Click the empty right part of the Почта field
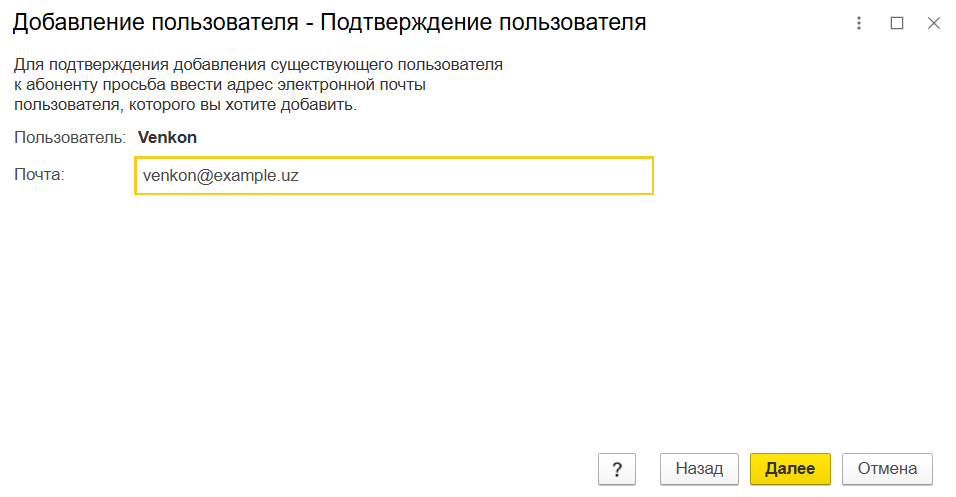Viewport: 956px width, 497px height. (520, 175)
